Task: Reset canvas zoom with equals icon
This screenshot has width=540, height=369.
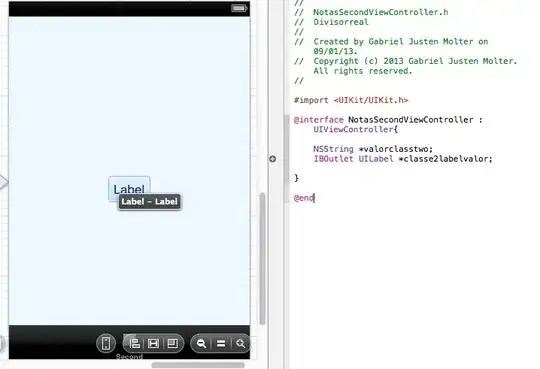Action: click(x=221, y=344)
